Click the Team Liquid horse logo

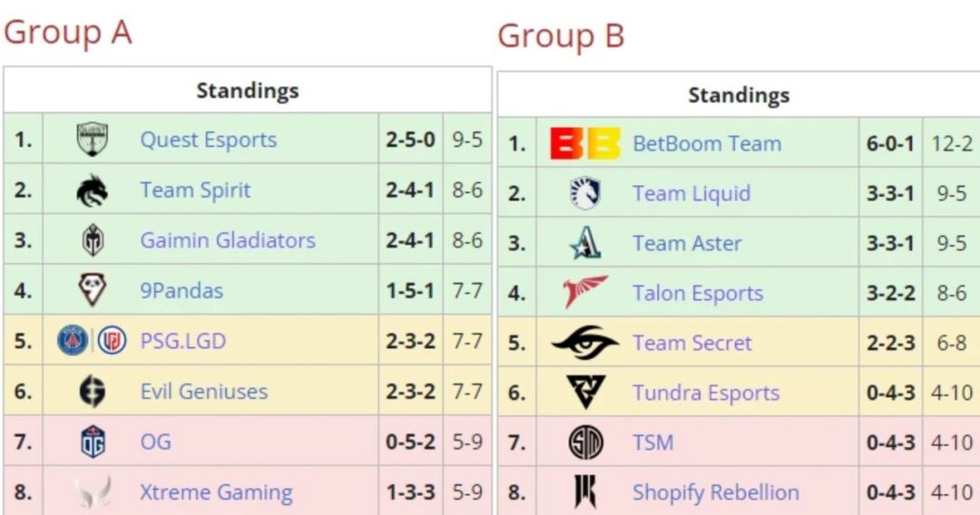click(585, 193)
